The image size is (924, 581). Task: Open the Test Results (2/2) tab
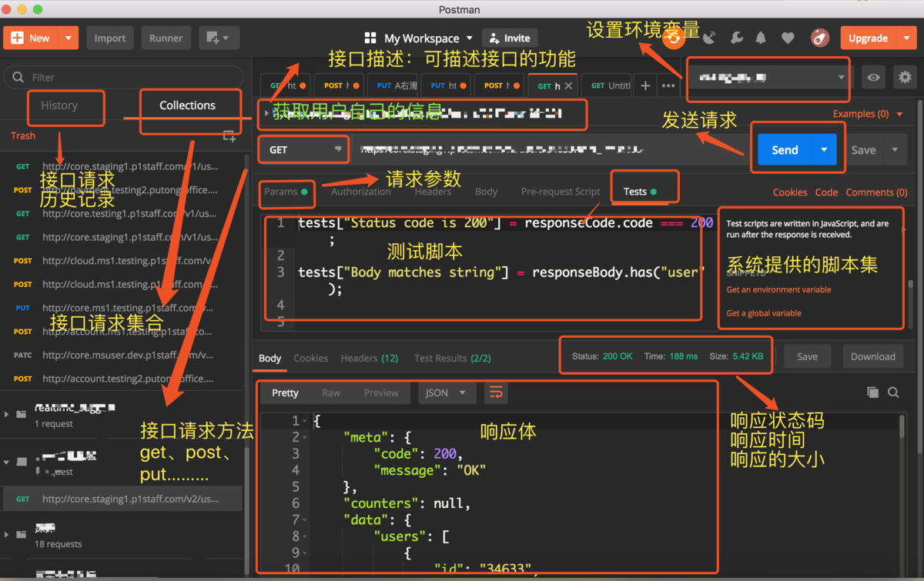(x=452, y=358)
